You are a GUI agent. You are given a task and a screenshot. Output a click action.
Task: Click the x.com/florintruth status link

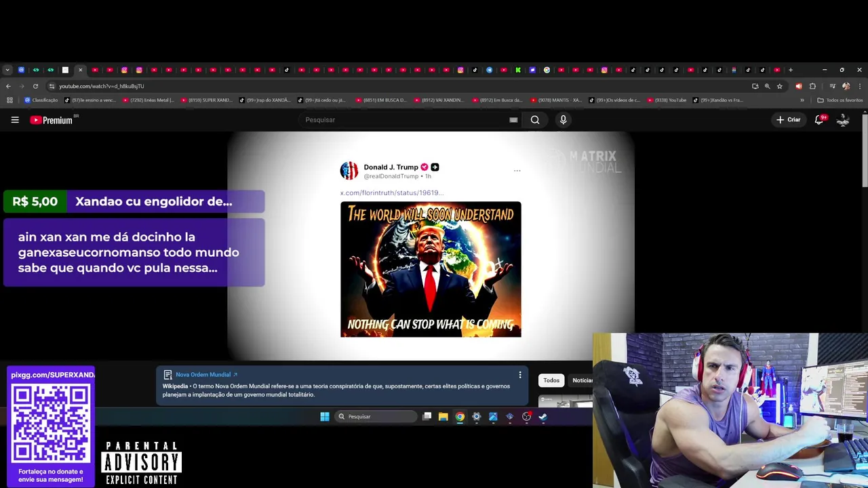click(x=392, y=192)
